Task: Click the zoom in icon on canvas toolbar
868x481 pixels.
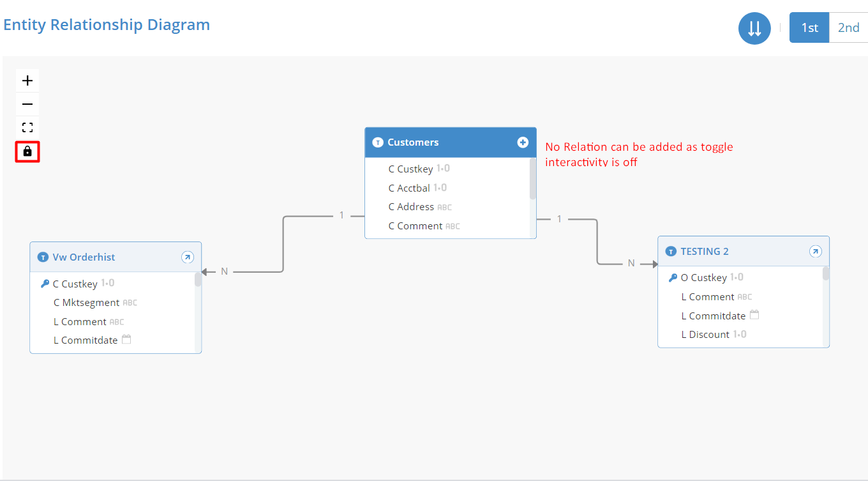Action: [27, 80]
